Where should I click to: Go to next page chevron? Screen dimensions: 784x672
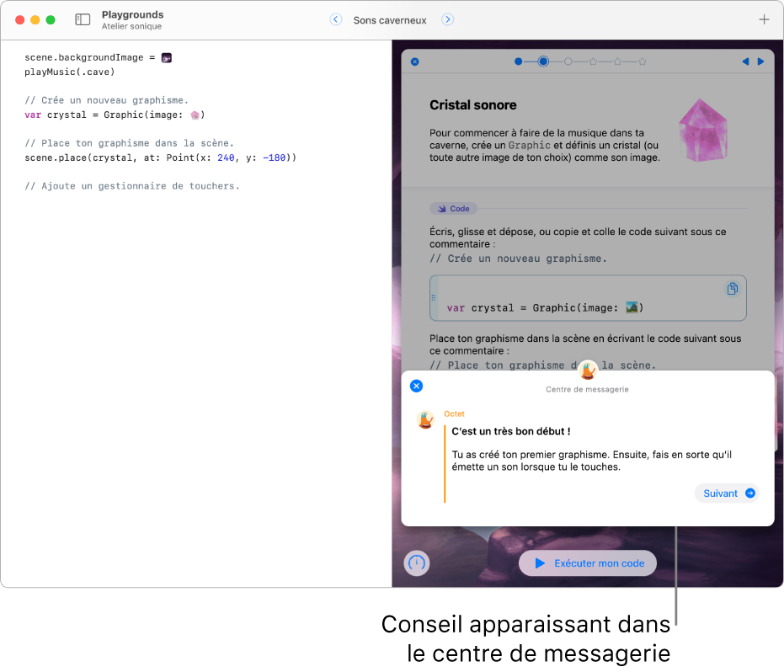click(x=447, y=19)
